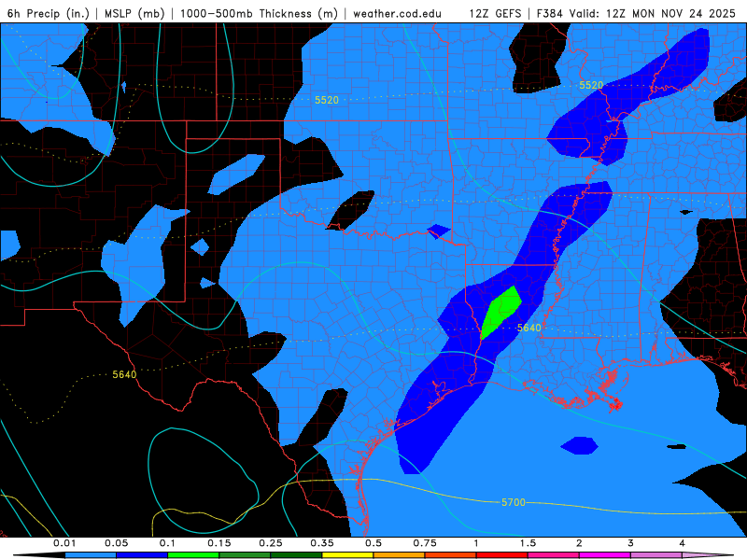This screenshot has height=560, width=747.
Task: Click the red legend color swatch
Action: point(502,555)
